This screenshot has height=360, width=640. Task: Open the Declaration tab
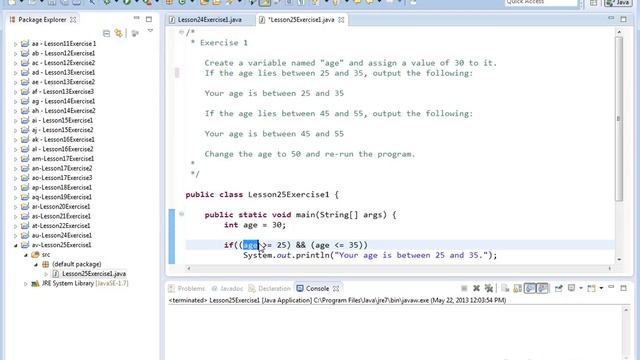(x=269, y=288)
